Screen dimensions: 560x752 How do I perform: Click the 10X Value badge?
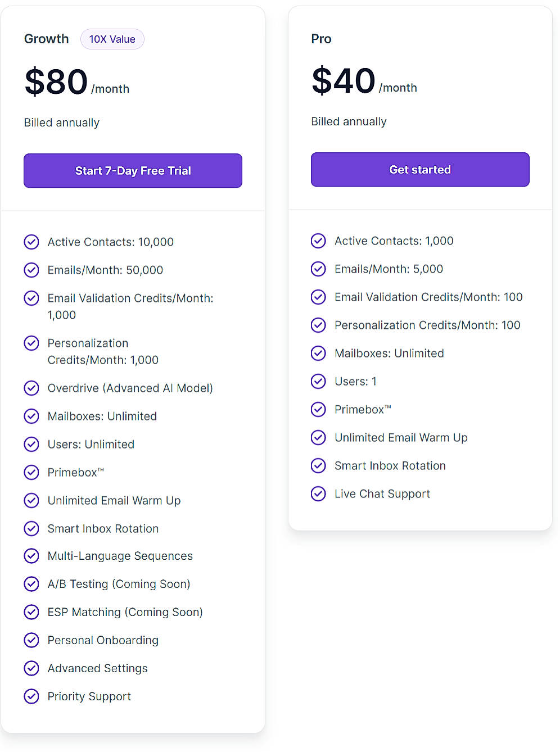coord(112,39)
